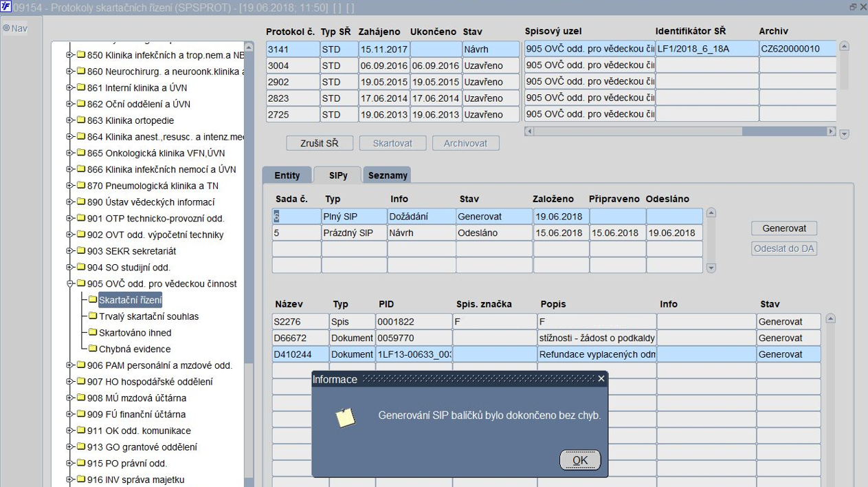
Task: Expand the 908 MÚ mzdová účtárna node
Action: (x=69, y=398)
